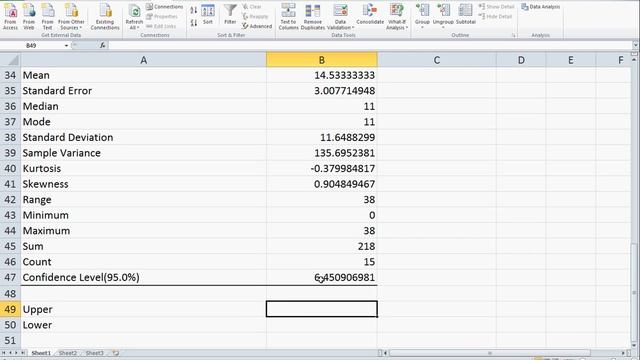This screenshot has height=360, width=640.
Task: Open connection Properties
Action: pos(162,16)
